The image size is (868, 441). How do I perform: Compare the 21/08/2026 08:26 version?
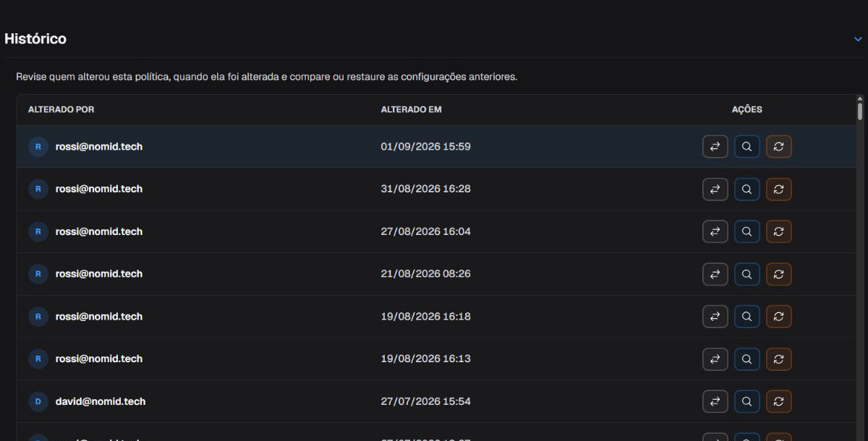click(715, 274)
